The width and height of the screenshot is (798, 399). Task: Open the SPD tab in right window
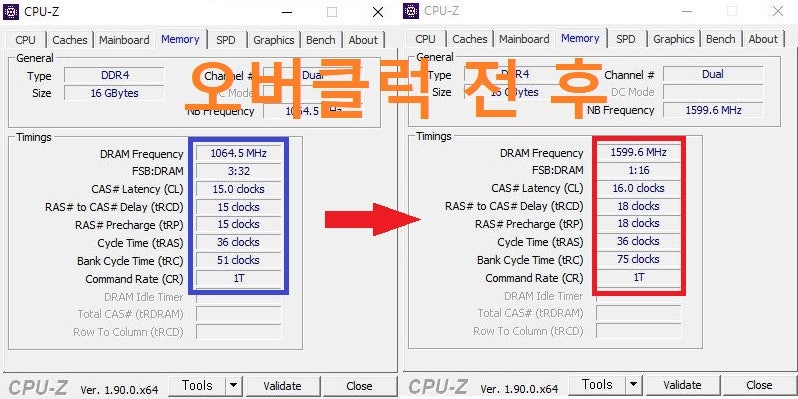click(626, 39)
